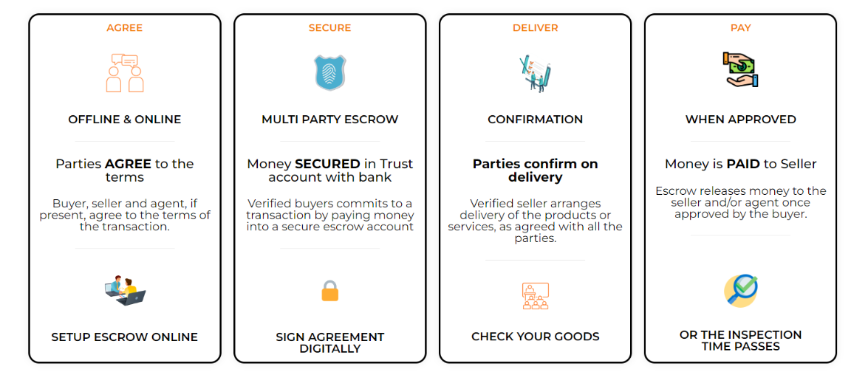The image size is (868, 386).
Task: Click the CHECK YOUR GOODS text
Action: pyautogui.click(x=536, y=337)
